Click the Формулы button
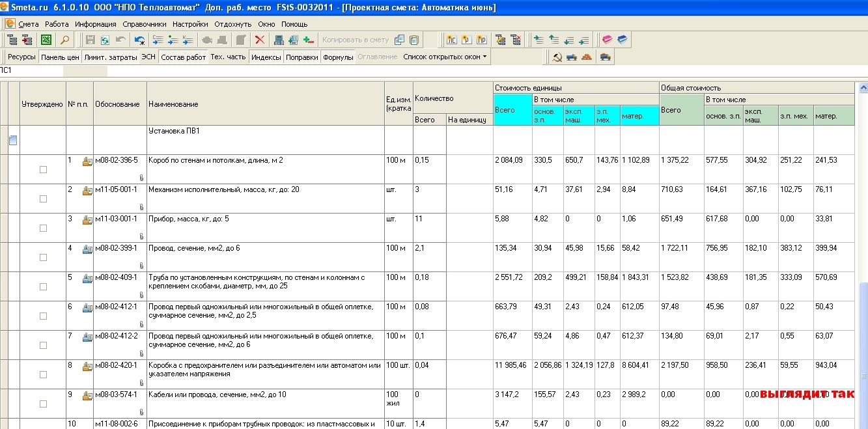The height and width of the screenshot is (429, 868). (x=338, y=57)
